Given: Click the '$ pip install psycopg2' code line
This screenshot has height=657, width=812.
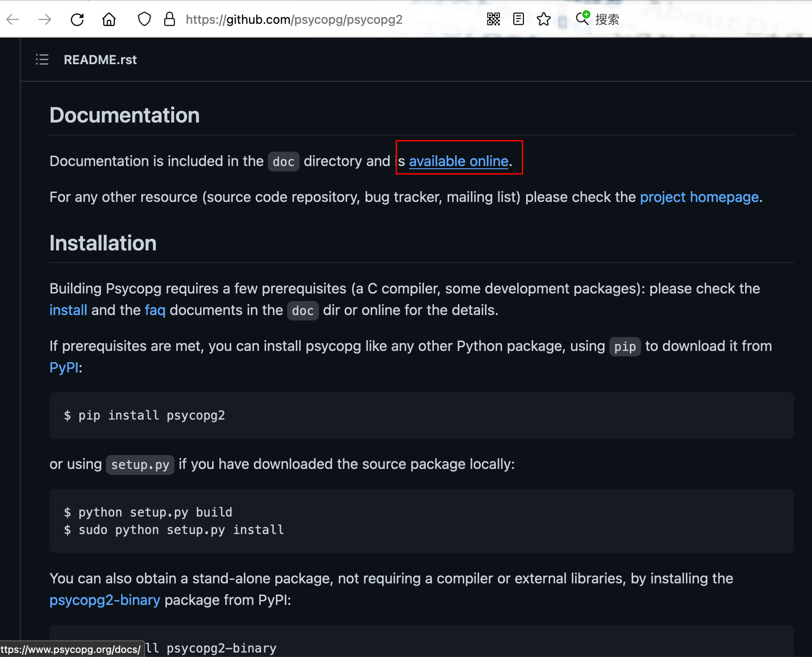Looking at the screenshot, I should click(144, 416).
